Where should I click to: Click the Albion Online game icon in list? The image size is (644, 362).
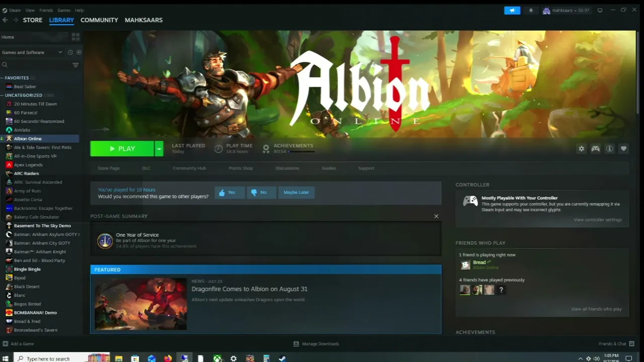pyautogui.click(x=9, y=139)
